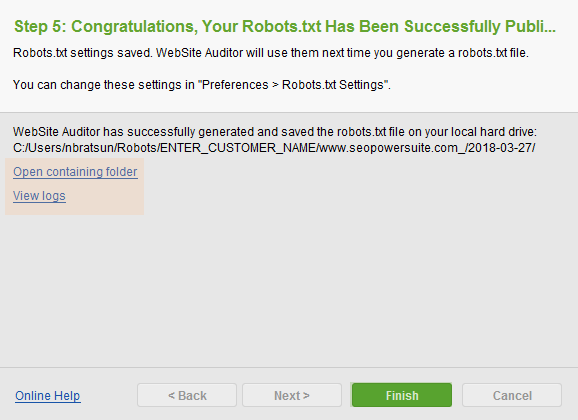The height and width of the screenshot is (420, 578).
Task: Show the folder containing the generated file
Action: 75,172
